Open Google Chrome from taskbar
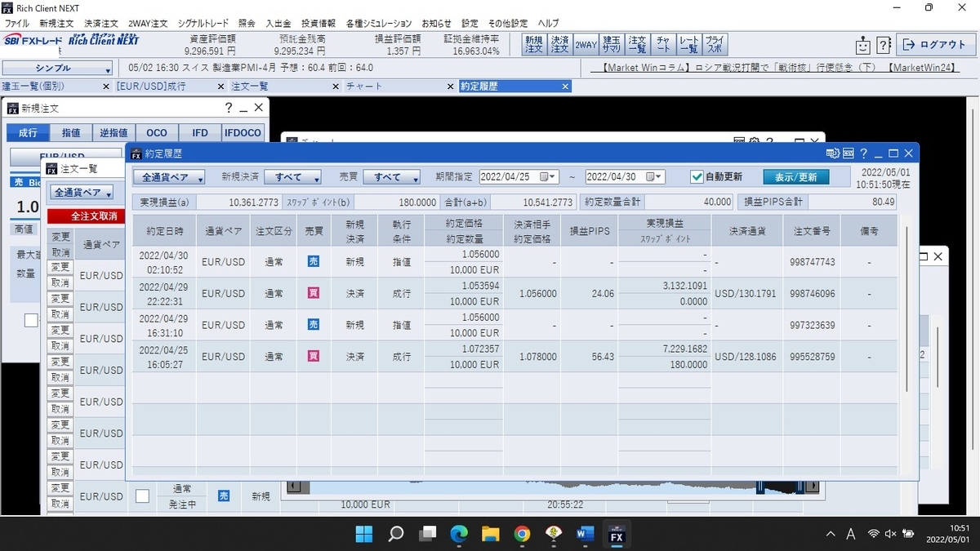This screenshot has width=980, height=551. pos(523,535)
